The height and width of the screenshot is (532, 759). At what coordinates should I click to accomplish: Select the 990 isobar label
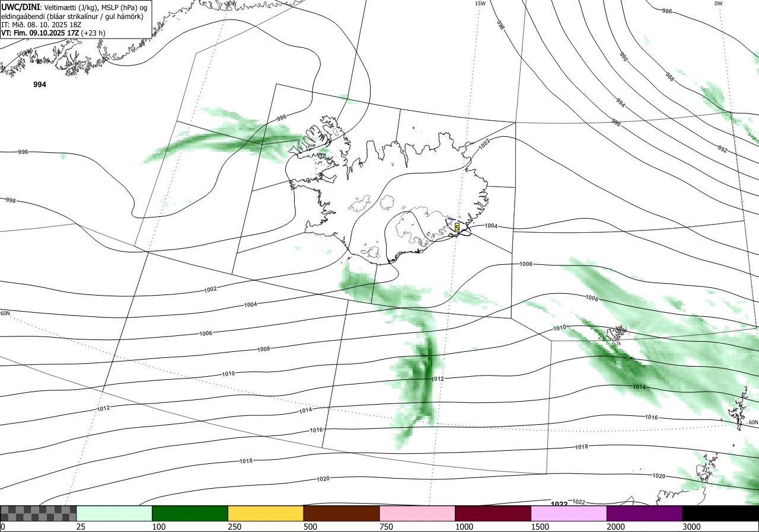coord(623,56)
